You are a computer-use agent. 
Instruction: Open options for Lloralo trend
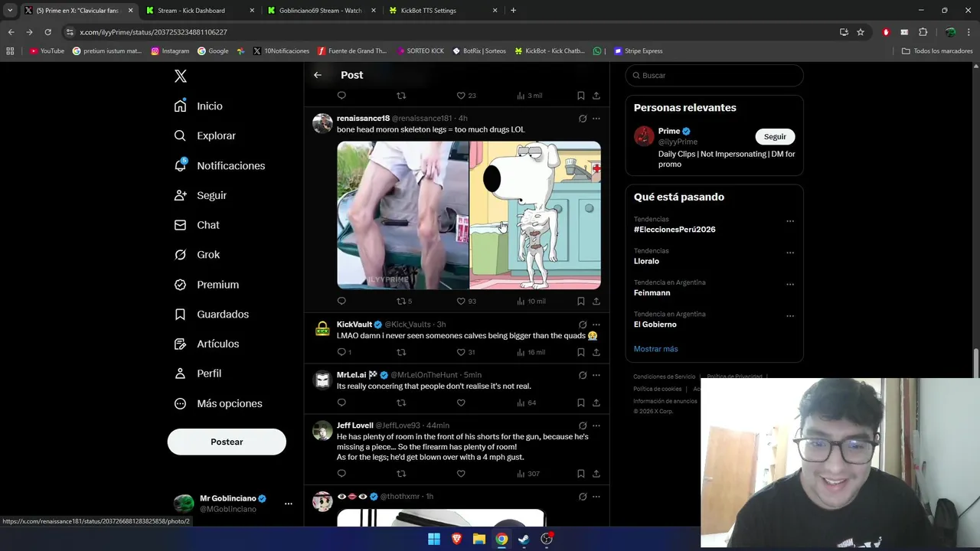click(790, 253)
